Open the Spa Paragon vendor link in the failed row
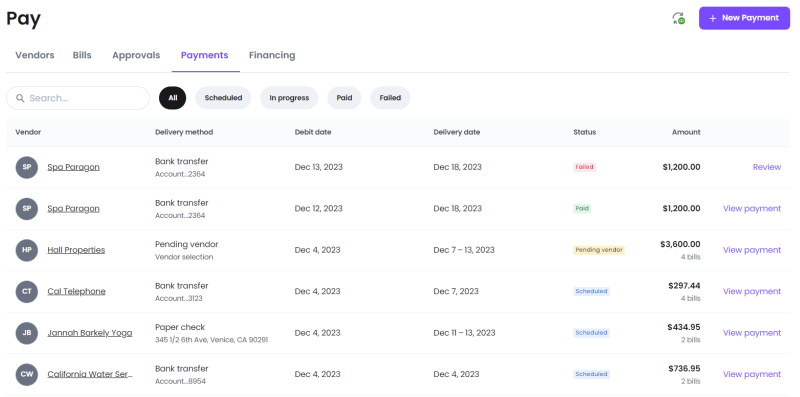The height and width of the screenshot is (397, 800). 73,167
